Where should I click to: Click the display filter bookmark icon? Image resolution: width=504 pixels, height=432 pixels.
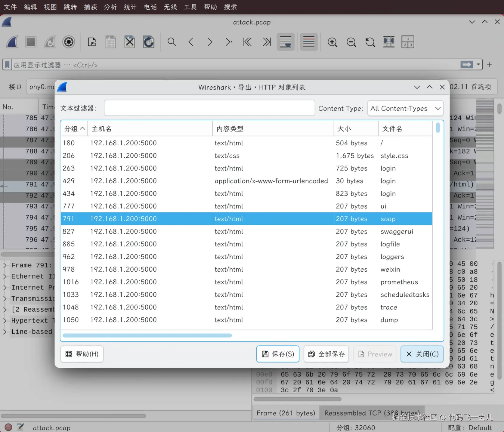(7, 64)
